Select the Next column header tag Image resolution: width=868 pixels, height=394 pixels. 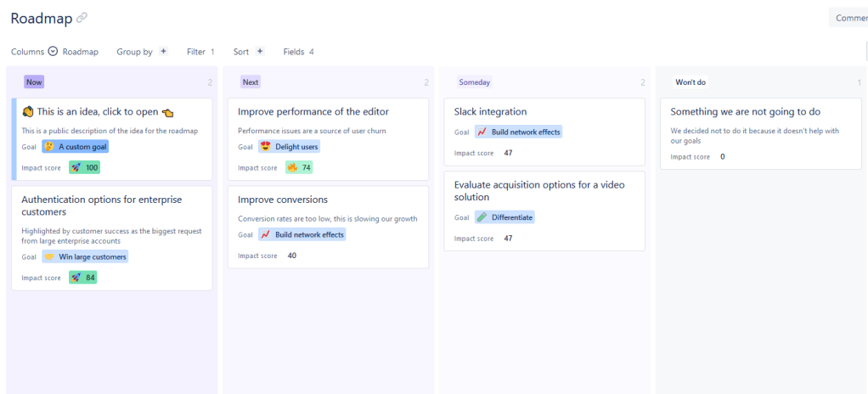(x=251, y=82)
